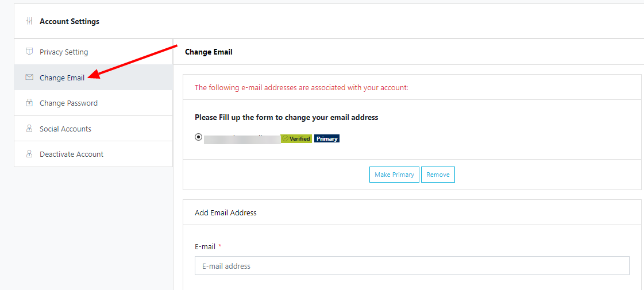Viewport: 644px width, 290px height.
Task: Click the dark blue Primary badge
Action: (327, 138)
